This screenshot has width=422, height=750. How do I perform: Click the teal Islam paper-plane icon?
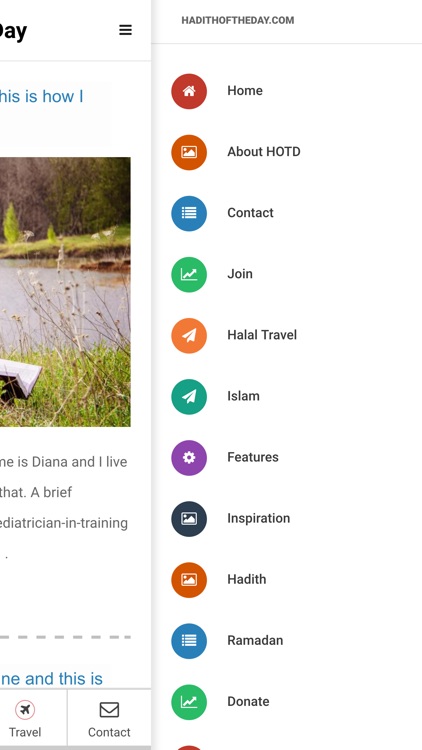tap(189, 397)
